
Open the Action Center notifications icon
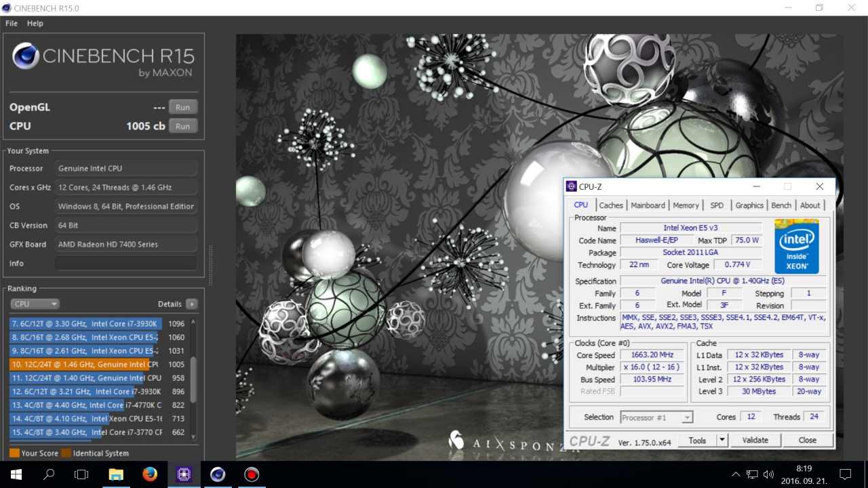[x=845, y=474]
